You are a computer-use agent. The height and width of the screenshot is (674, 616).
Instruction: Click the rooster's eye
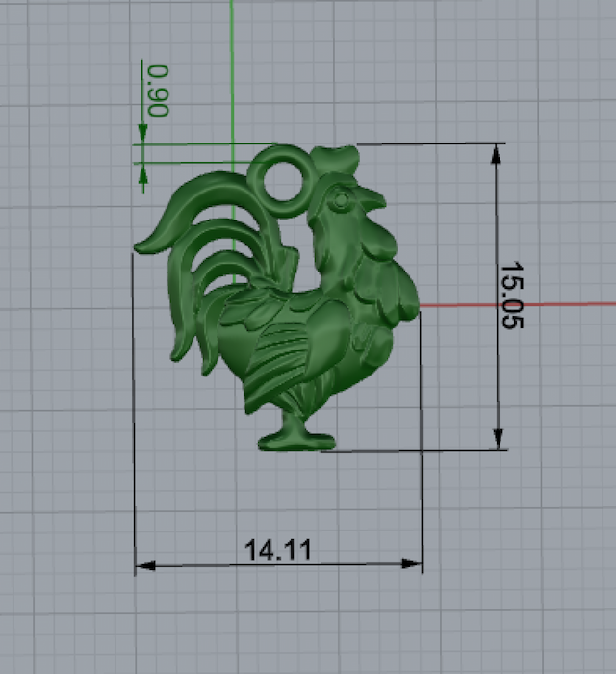pos(341,200)
